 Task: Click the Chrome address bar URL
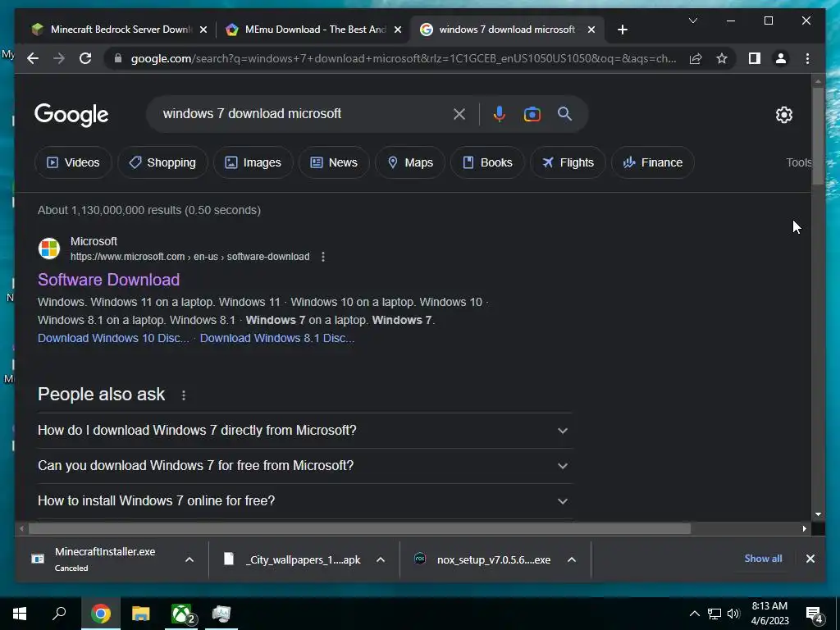coord(404,58)
